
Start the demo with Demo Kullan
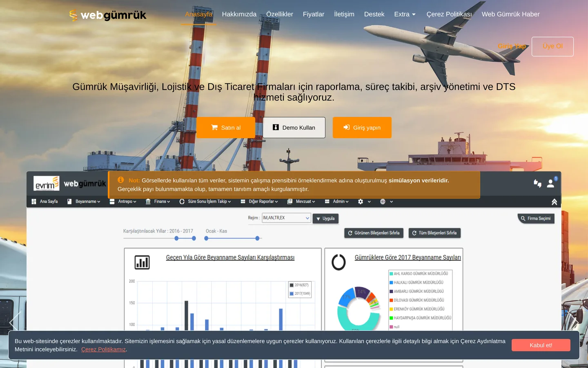(294, 128)
